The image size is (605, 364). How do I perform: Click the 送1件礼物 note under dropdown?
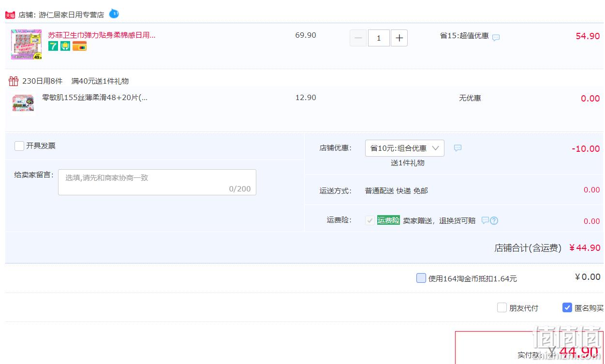pyautogui.click(x=408, y=163)
